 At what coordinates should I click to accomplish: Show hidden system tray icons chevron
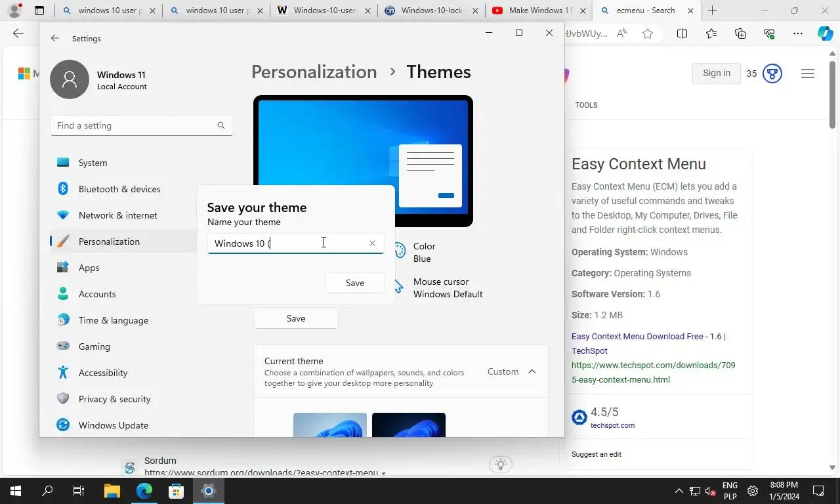(x=679, y=491)
